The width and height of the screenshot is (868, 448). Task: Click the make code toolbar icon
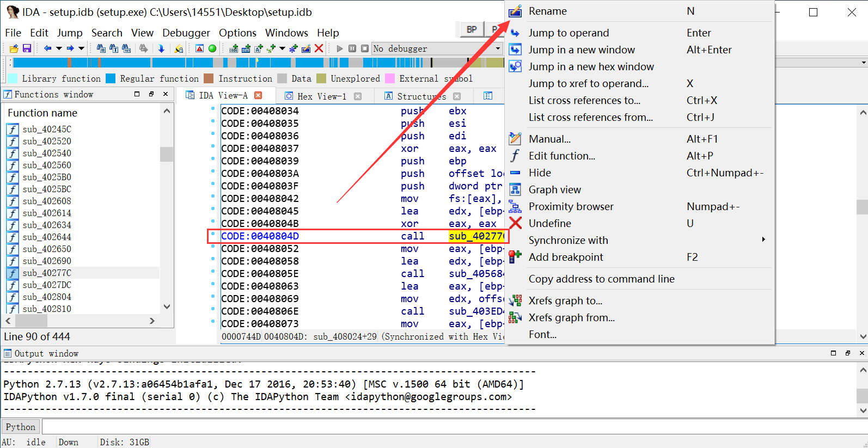234,48
